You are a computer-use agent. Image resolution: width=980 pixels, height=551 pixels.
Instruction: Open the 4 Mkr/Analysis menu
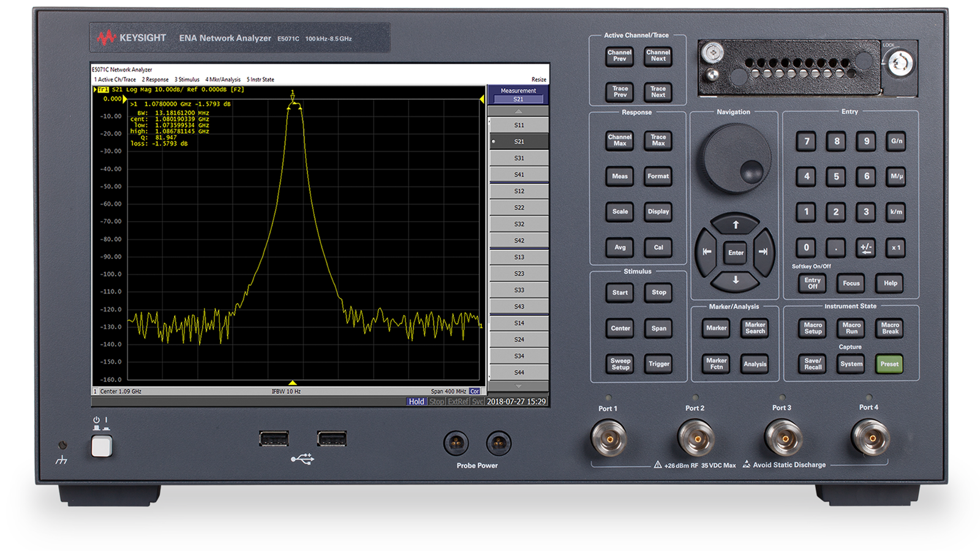(224, 80)
